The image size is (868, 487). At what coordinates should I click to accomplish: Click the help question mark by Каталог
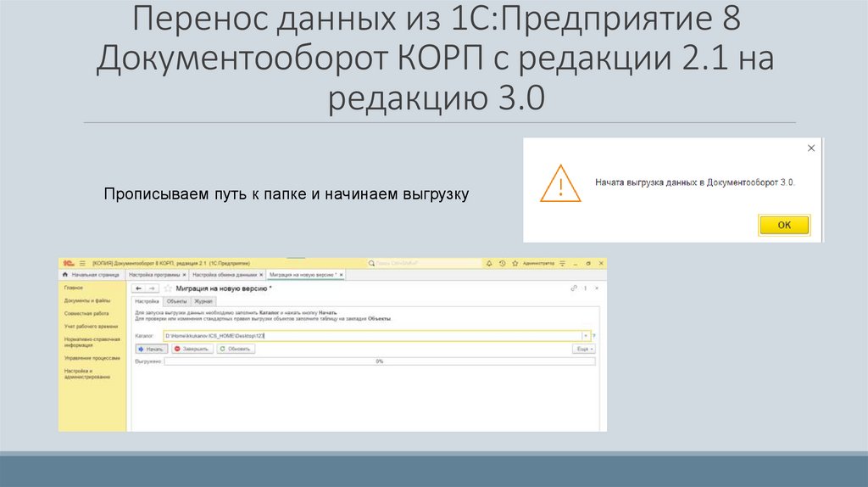click(x=594, y=336)
